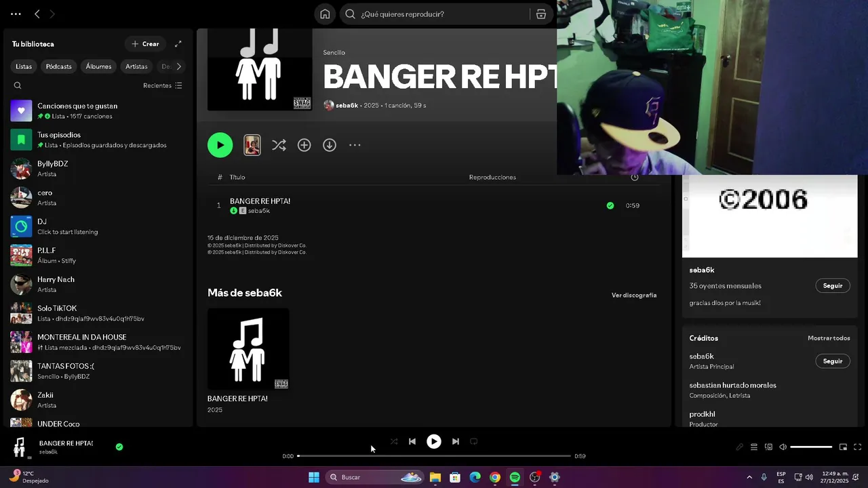Viewport: 868px width, 488px height.
Task: Mute the player with speaker icon
Action: [783, 447]
